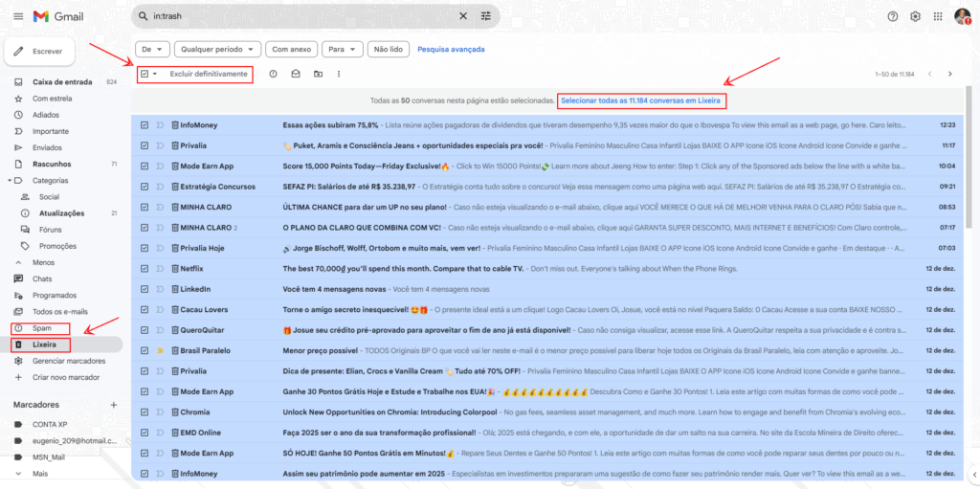Image resolution: width=980 pixels, height=489 pixels.
Task: Go to next page of results arrow
Action: tap(950, 74)
